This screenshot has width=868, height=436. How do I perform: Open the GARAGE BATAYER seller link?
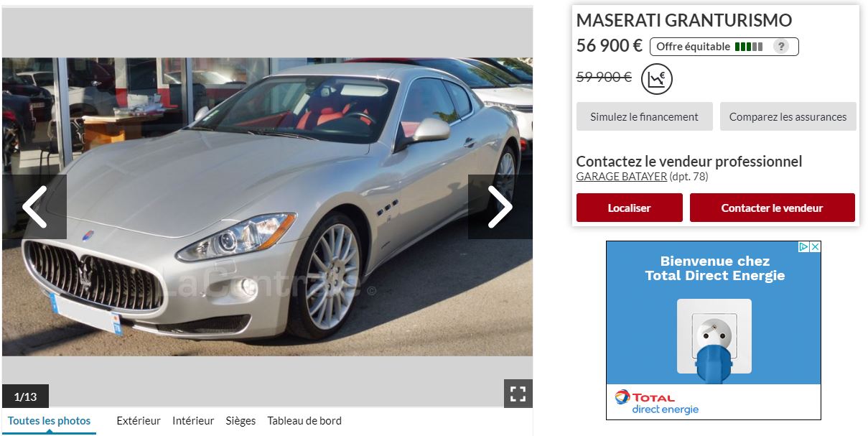pos(621,177)
